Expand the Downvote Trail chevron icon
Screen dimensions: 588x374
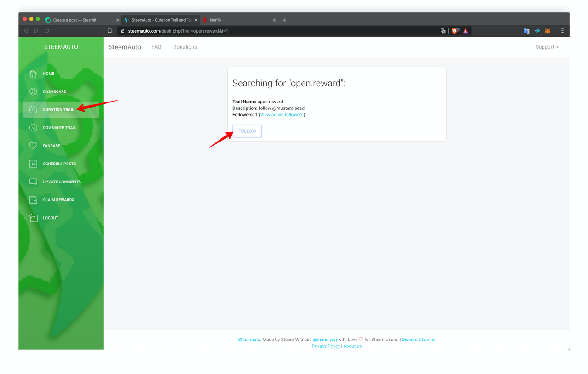(33, 128)
